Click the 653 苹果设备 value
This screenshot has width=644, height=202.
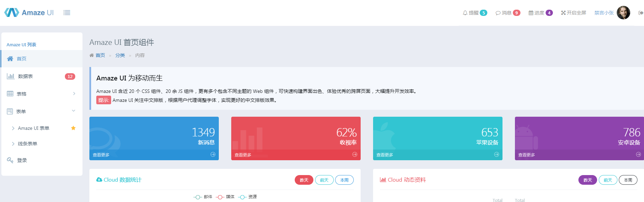tap(490, 133)
